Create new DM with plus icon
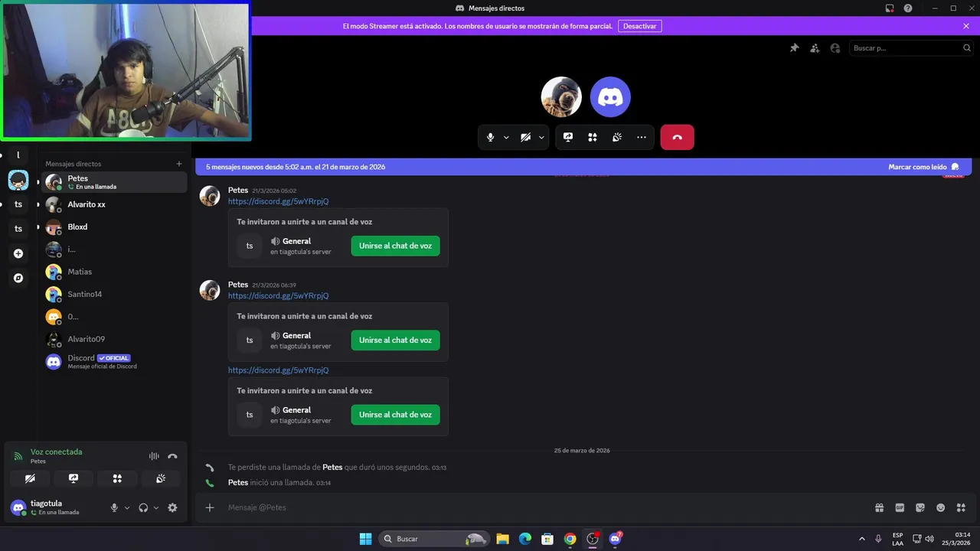This screenshot has height=551, width=980. click(x=179, y=164)
